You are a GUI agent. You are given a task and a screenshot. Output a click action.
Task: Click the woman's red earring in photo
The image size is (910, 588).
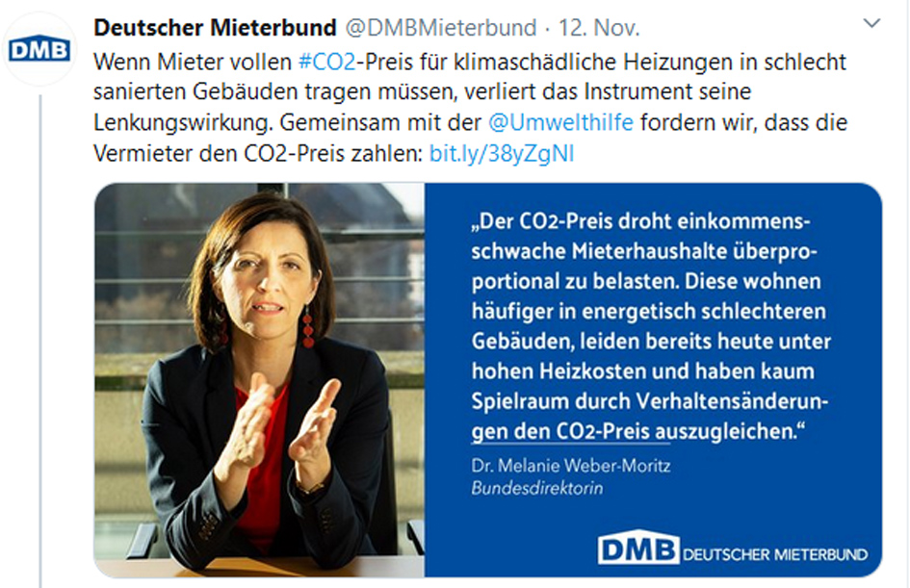click(308, 326)
